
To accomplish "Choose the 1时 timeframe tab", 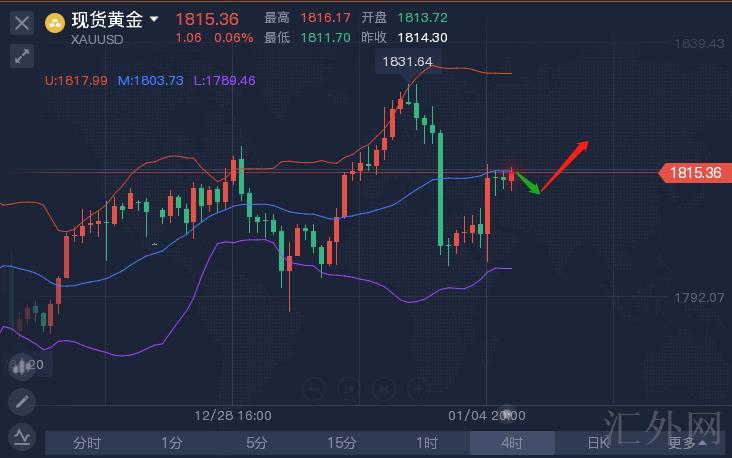I will (427, 443).
